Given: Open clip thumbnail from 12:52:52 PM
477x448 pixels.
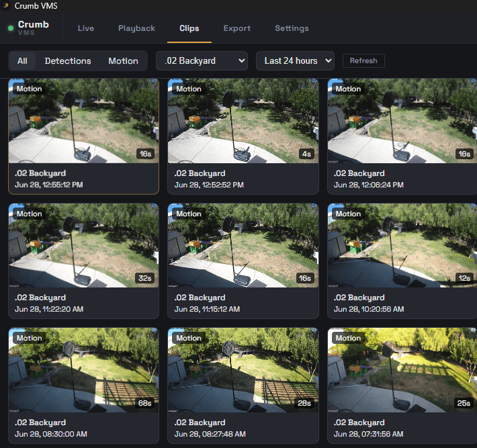Looking at the screenshot, I should point(243,121).
